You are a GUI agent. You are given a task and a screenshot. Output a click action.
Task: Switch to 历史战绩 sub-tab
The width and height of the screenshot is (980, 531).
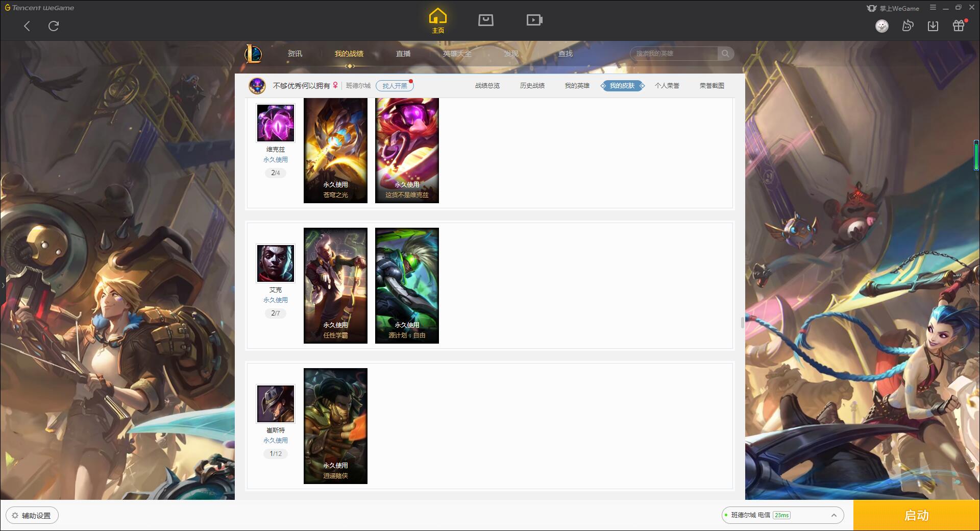[532, 86]
